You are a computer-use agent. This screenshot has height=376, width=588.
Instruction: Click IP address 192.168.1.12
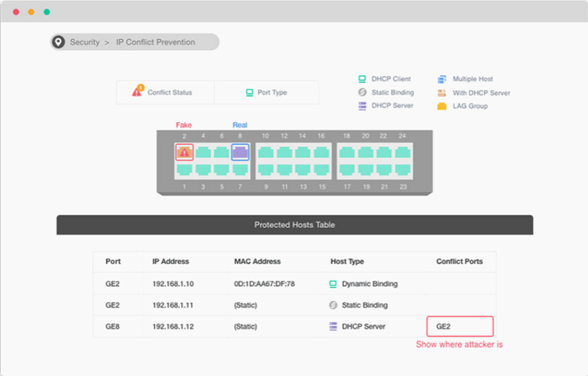coord(173,327)
